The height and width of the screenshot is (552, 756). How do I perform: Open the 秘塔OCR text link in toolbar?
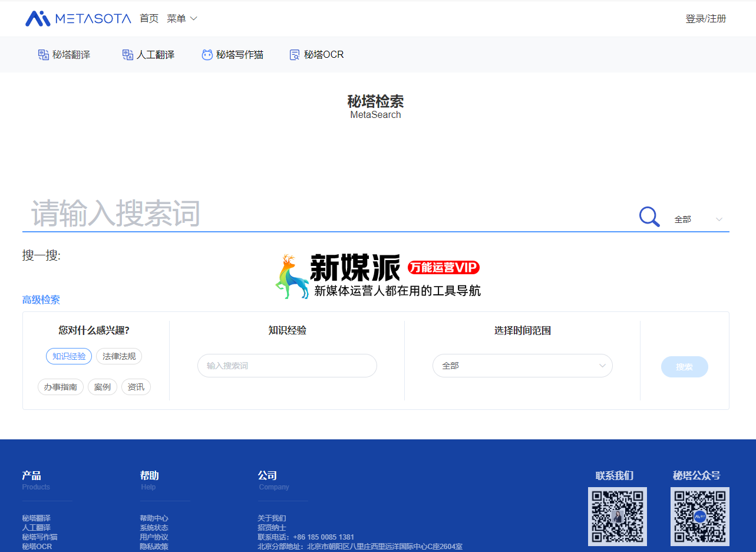point(324,55)
